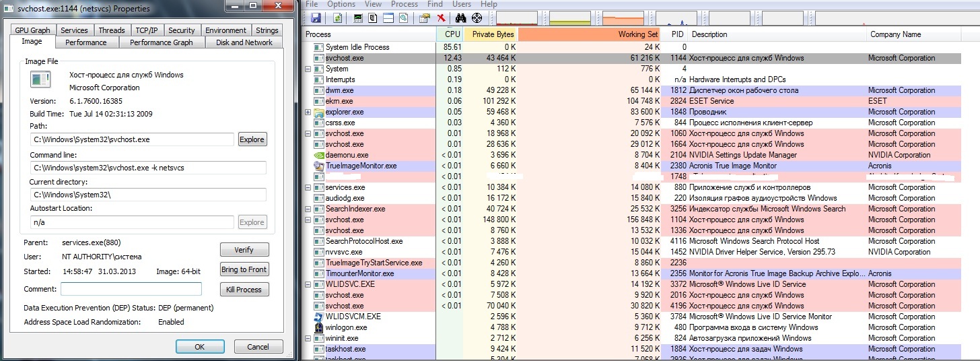Sort by the CPU column header
Image resolution: width=980 pixels, height=361 pixels.
pyautogui.click(x=450, y=34)
